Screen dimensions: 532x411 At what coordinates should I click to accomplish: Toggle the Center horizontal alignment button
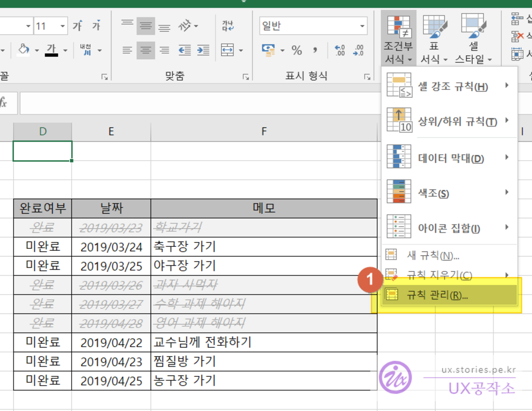(145, 50)
